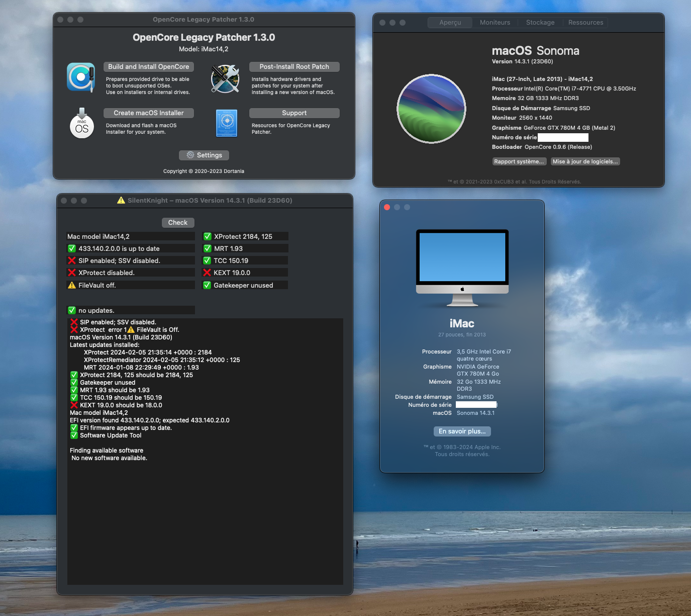The image size is (691, 616).
Task: Open the Stockage tab
Action: click(540, 23)
